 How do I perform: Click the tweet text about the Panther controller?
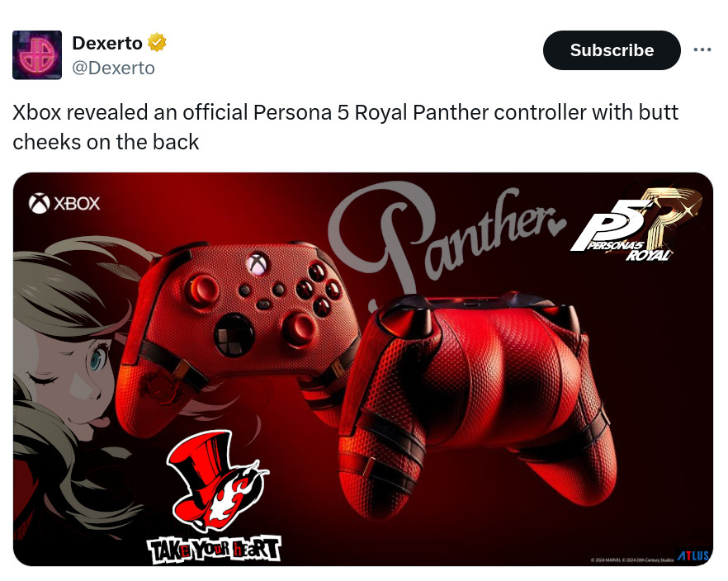(345, 127)
